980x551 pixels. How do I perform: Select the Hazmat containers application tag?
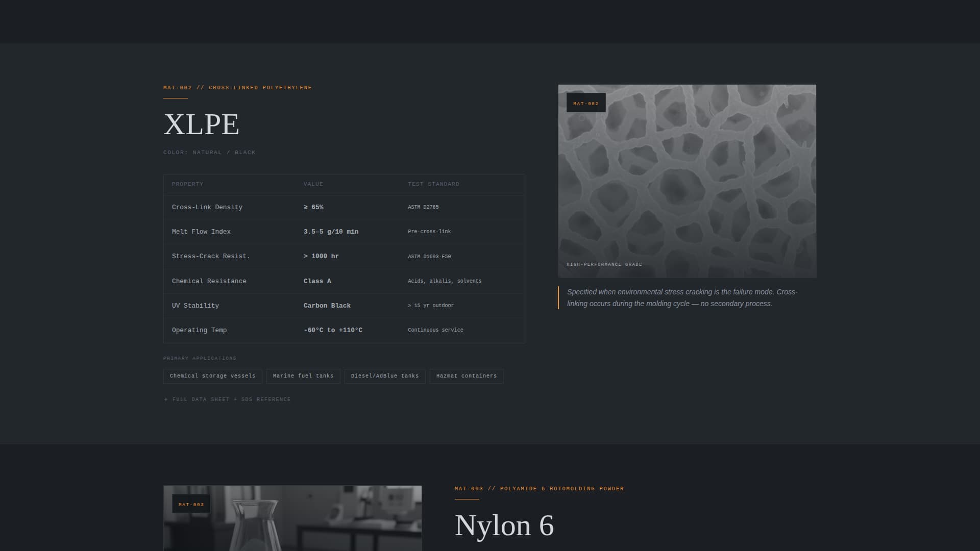point(466,376)
